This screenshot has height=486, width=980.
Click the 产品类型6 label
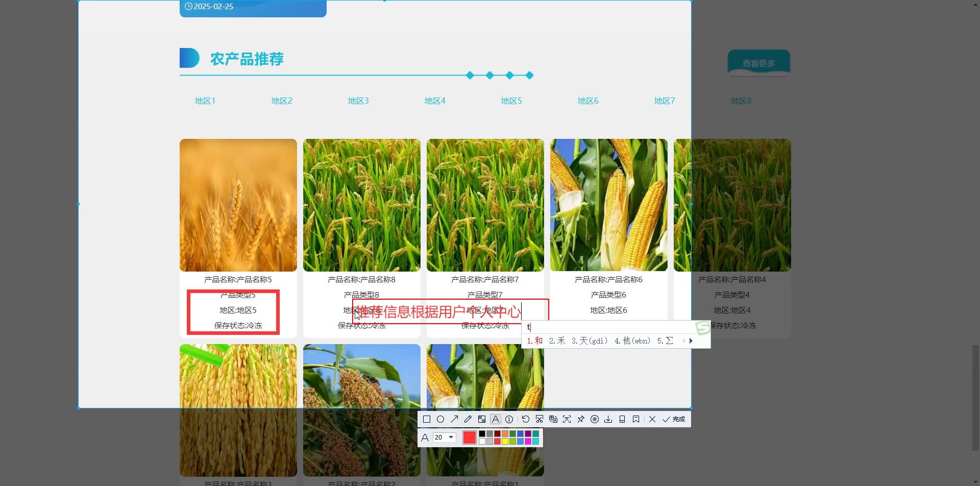[x=608, y=295]
